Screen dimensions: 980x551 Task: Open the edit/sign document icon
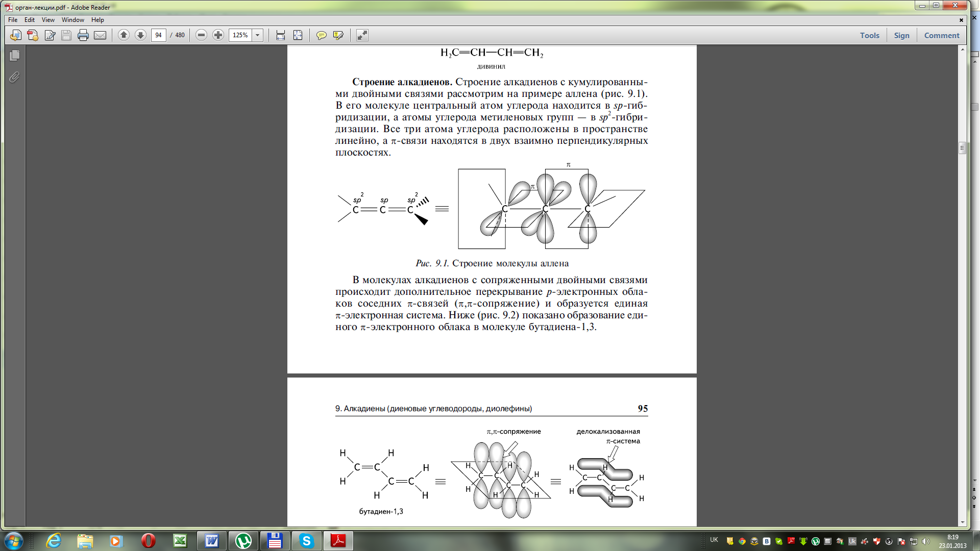tap(50, 35)
